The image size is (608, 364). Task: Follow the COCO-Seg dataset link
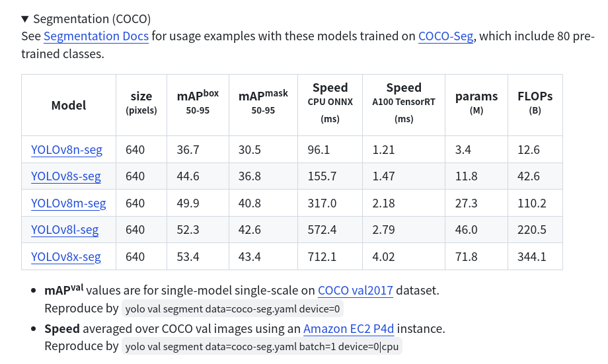[x=445, y=36]
